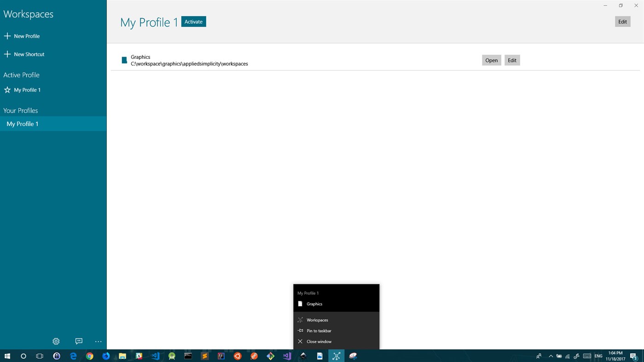Click the plus icon beside New Profile

pyautogui.click(x=7, y=35)
